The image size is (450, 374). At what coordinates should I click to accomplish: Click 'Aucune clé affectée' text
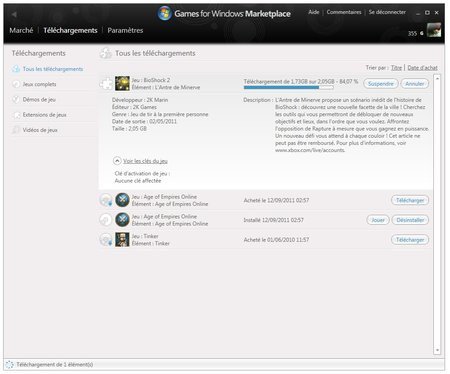[138, 181]
